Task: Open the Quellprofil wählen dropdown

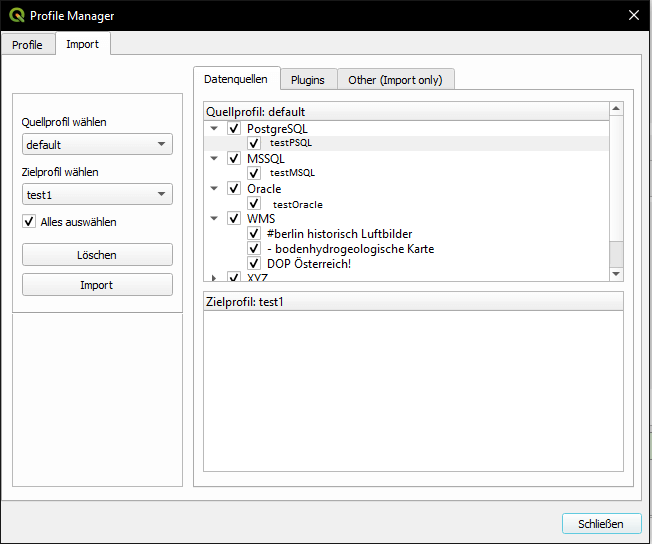Action: tap(97, 145)
